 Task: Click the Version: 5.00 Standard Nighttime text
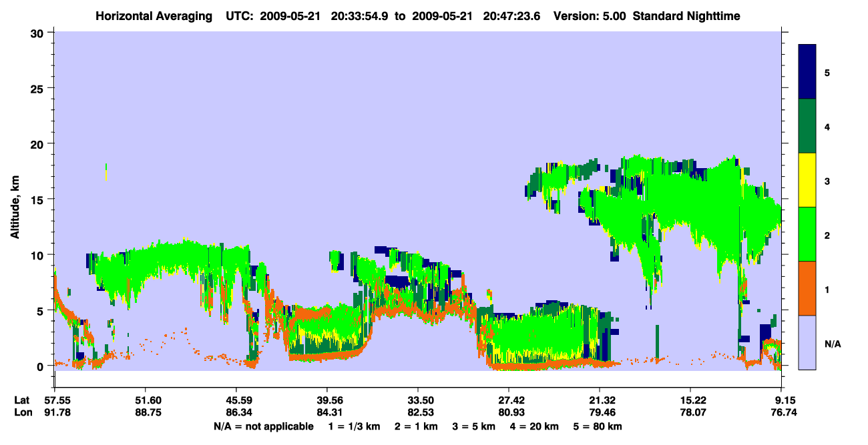(x=647, y=15)
